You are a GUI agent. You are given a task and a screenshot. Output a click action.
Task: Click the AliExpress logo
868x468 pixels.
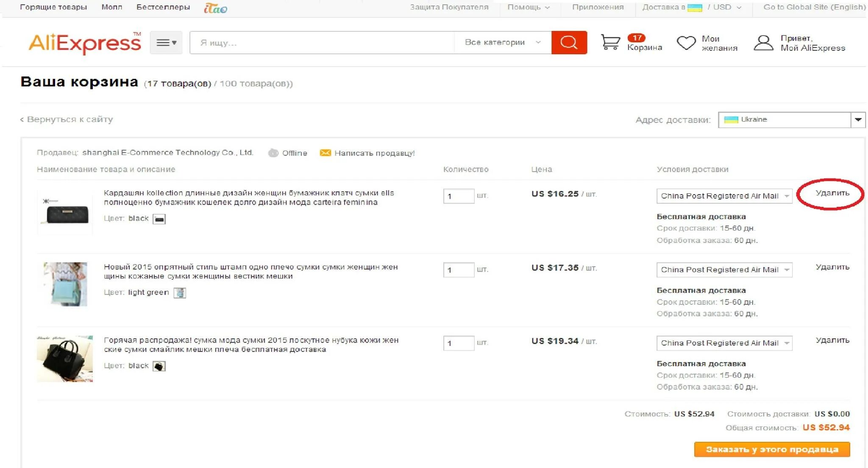[84, 43]
